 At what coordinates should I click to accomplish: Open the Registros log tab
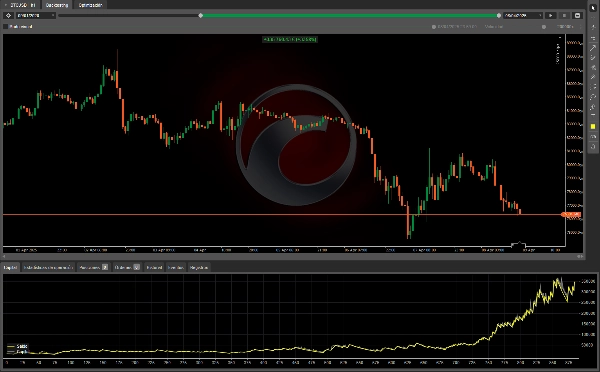point(199,267)
